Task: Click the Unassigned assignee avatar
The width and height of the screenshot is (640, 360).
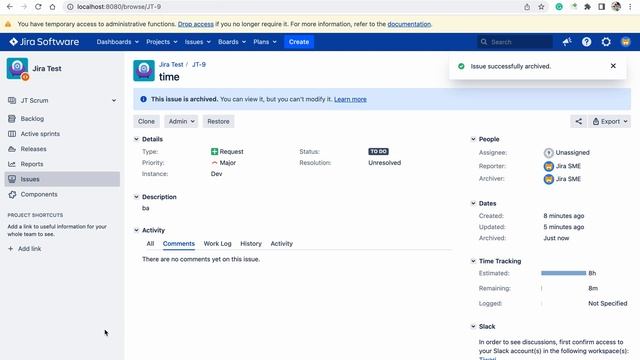Action: pyautogui.click(x=549, y=153)
